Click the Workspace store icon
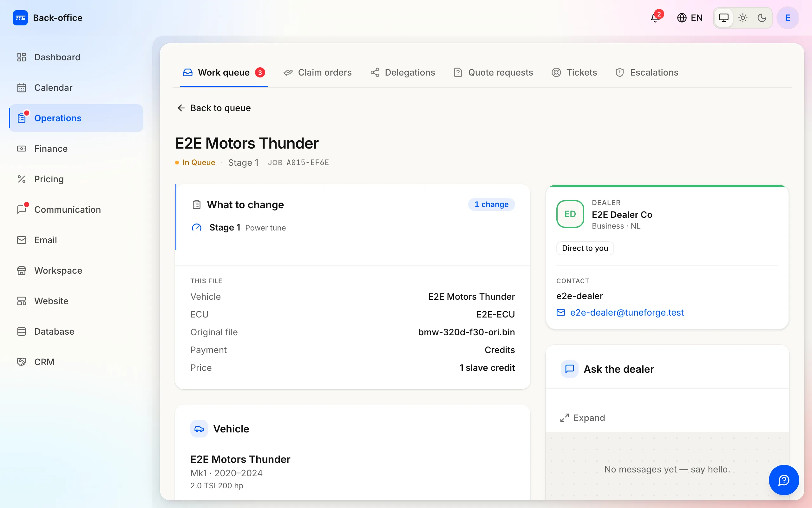This screenshot has width=812, height=508. click(x=22, y=271)
